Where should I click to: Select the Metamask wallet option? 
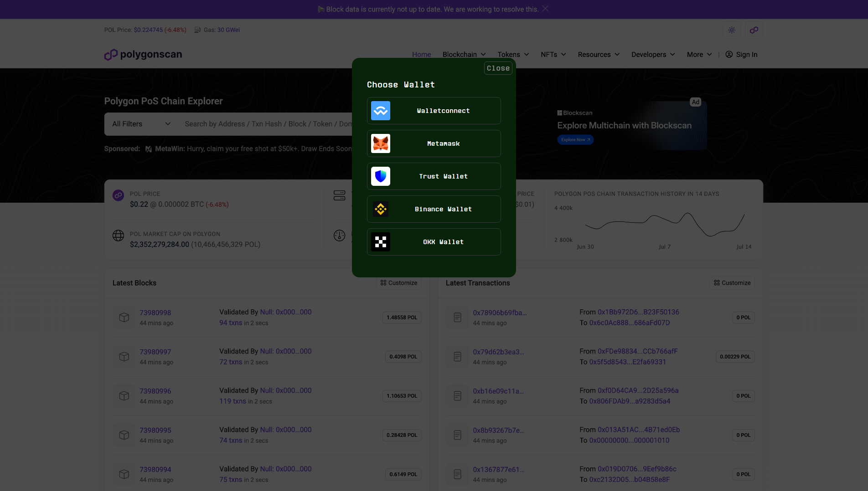434,143
